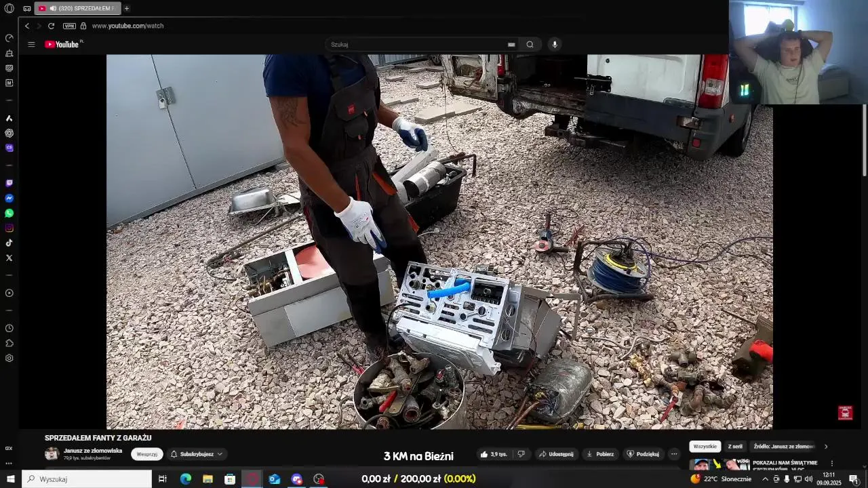Open Windows Start menu
The image size is (868, 488).
pos(11,479)
